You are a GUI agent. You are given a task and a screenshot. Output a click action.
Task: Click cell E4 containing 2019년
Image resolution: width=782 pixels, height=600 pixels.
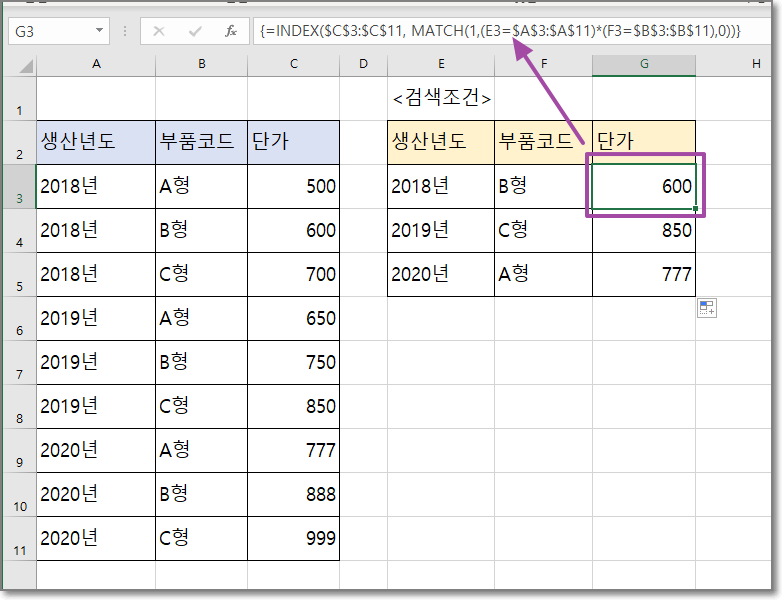pyautogui.click(x=441, y=230)
